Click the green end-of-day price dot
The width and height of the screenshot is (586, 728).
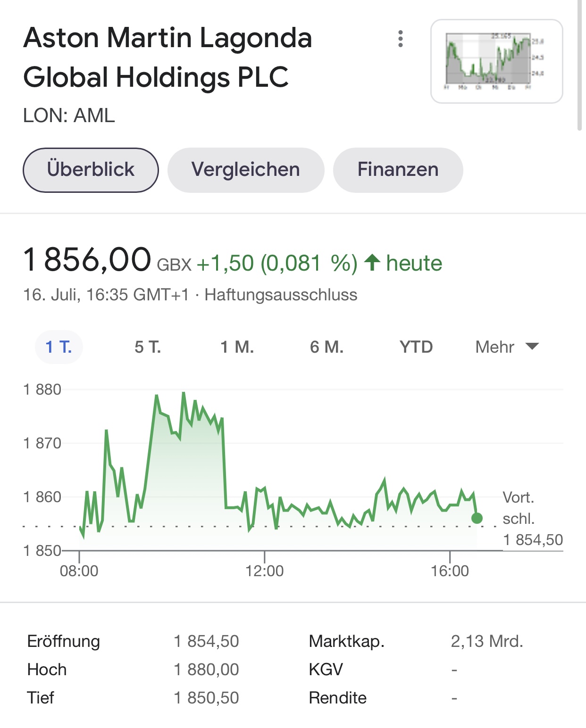pos(477,518)
